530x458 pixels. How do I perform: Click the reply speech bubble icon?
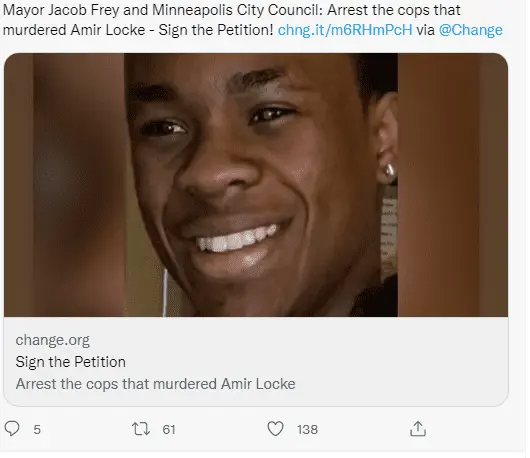(12, 429)
